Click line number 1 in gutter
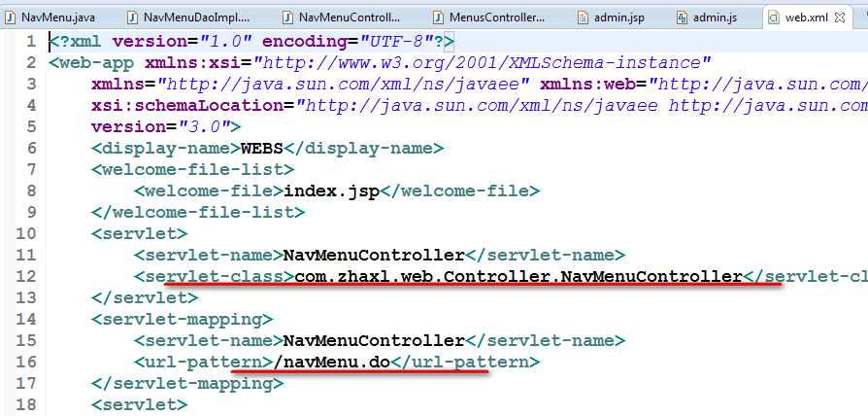Screen dimensions: 868x416 click(x=30, y=42)
